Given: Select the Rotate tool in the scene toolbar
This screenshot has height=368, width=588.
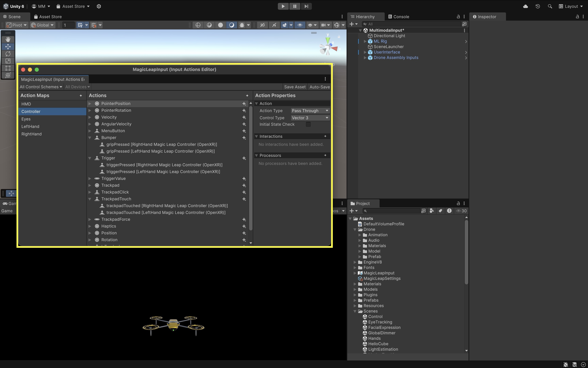Looking at the screenshot, I should click(x=8, y=54).
